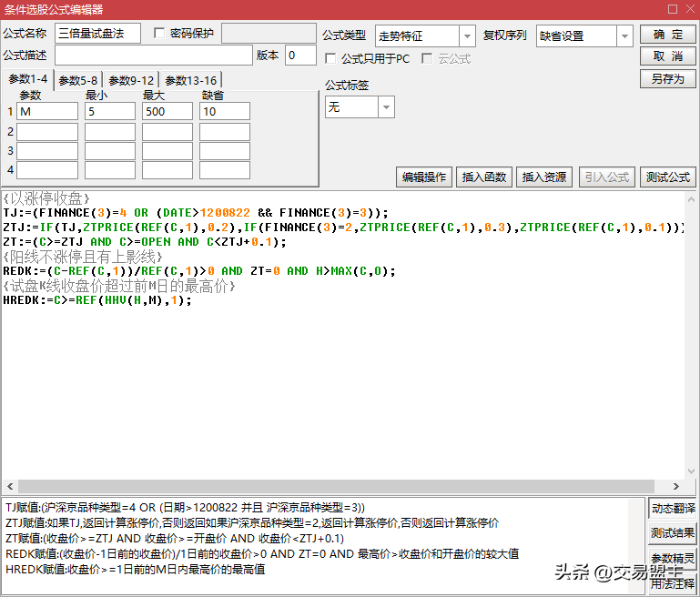Click the HREDK:= formula line
Screen dimensions: 700x597
point(97,300)
